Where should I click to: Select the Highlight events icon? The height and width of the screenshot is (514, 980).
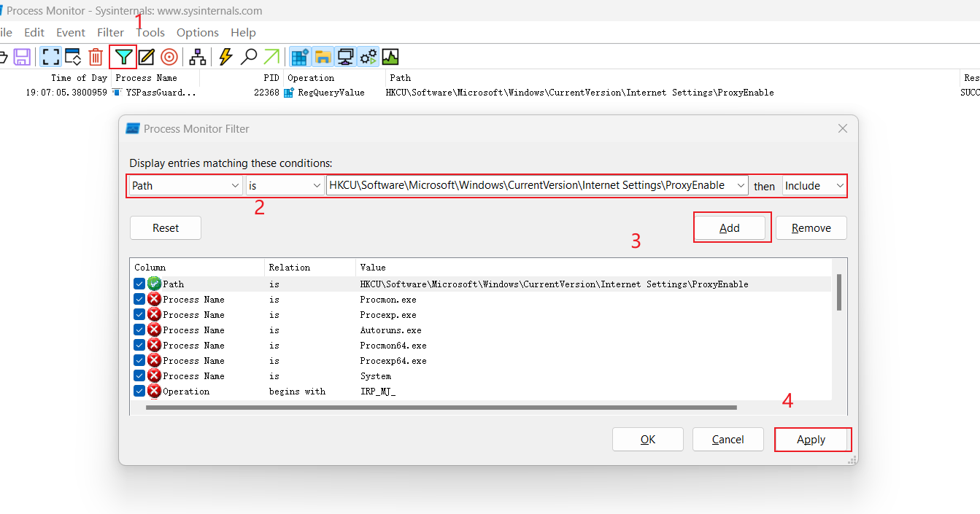pyautogui.click(x=145, y=56)
